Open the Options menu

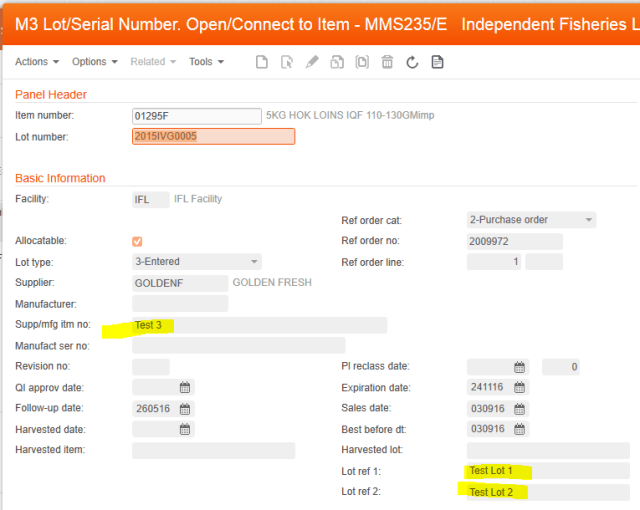(x=94, y=62)
